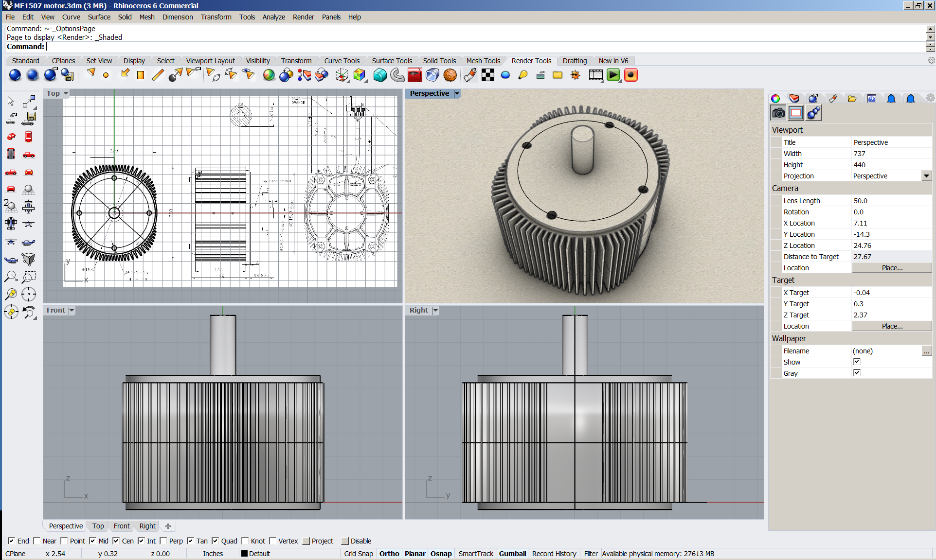The width and height of the screenshot is (936, 560).
Task: Click the magnifier with dashed window icon
Action: [29, 277]
